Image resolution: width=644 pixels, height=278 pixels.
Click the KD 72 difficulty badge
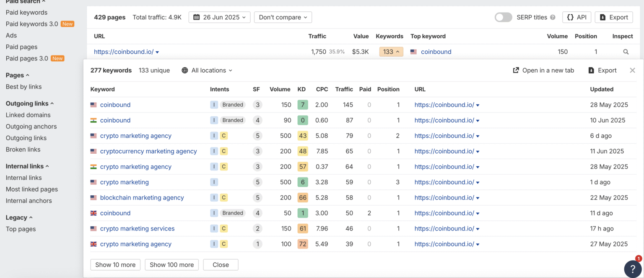point(302,244)
